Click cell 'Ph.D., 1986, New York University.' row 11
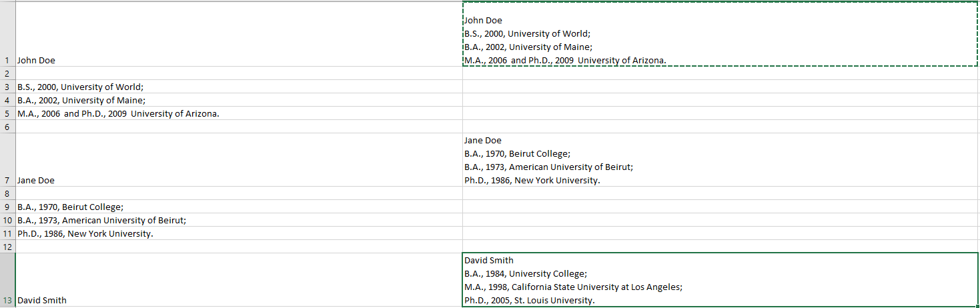Screen dimensions: 980x308 coord(239,233)
